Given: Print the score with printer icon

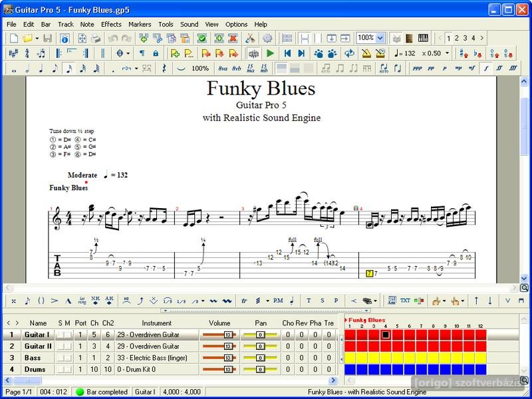Looking at the screenshot, I should tap(96, 38).
